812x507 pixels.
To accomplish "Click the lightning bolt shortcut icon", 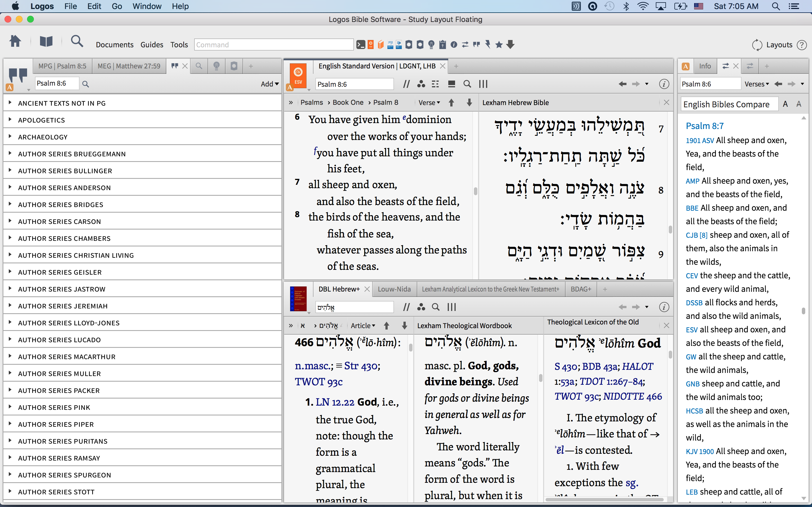I will pyautogui.click(x=488, y=45).
